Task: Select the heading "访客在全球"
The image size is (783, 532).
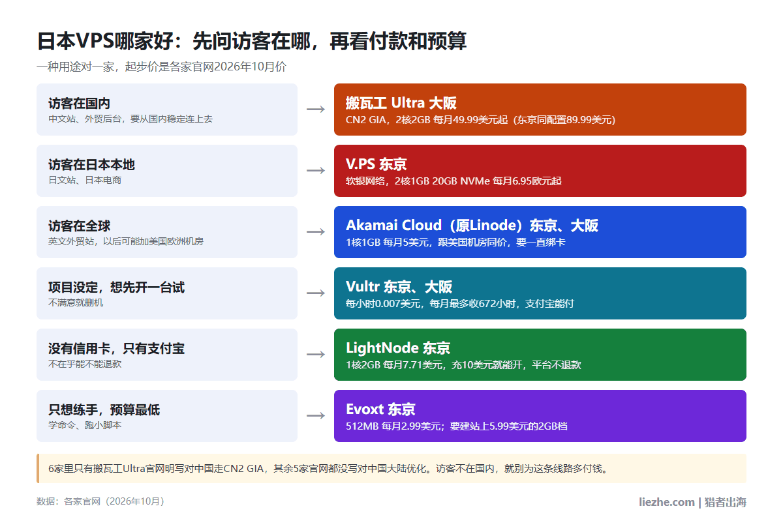Action: pyautogui.click(x=79, y=226)
